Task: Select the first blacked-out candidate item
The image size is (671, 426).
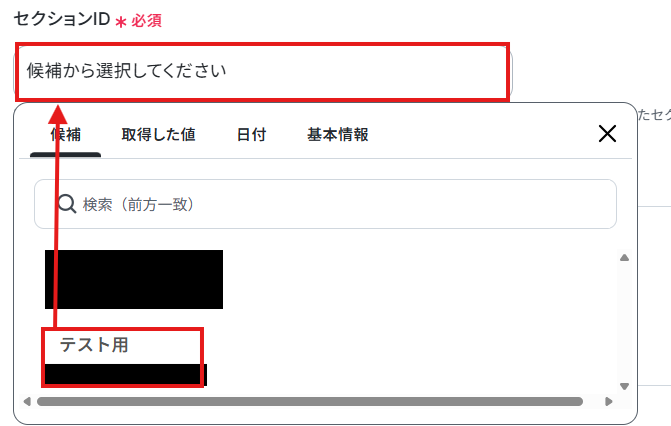Action: point(134,279)
